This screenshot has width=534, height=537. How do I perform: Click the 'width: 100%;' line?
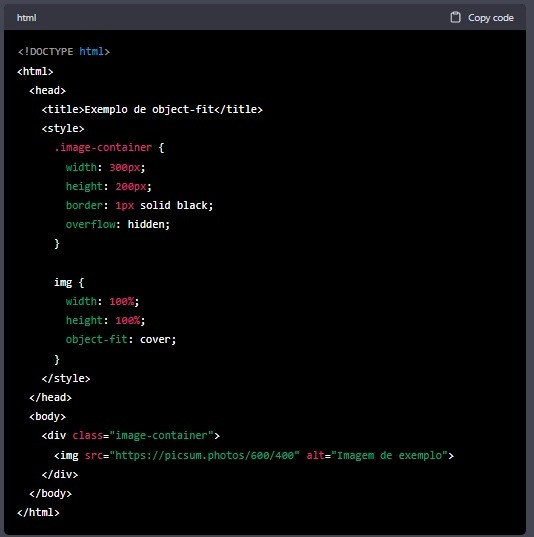pos(102,301)
